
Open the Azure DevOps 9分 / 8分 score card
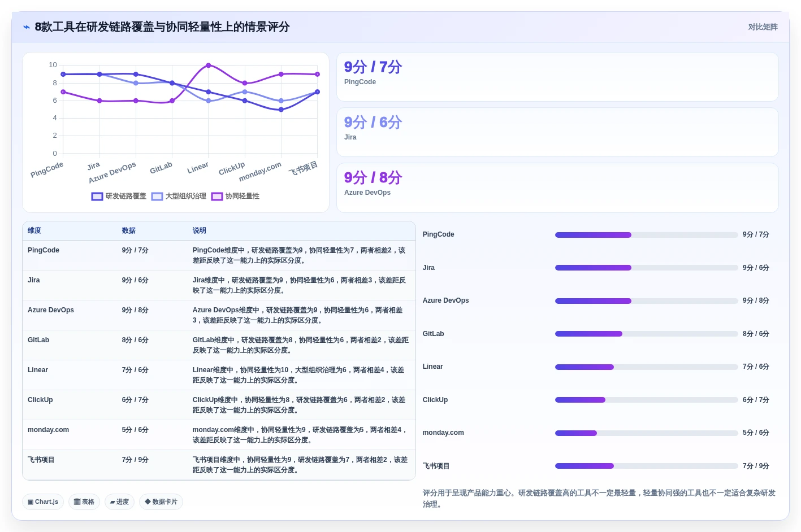pyautogui.click(x=557, y=187)
